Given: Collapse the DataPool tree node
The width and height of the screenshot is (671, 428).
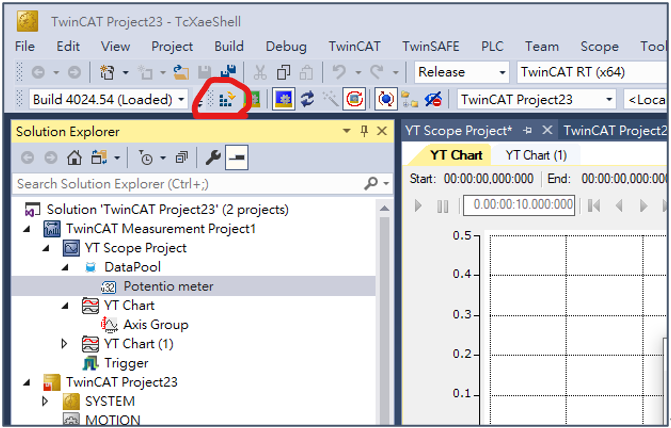Looking at the screenshot, I should 65,268.
